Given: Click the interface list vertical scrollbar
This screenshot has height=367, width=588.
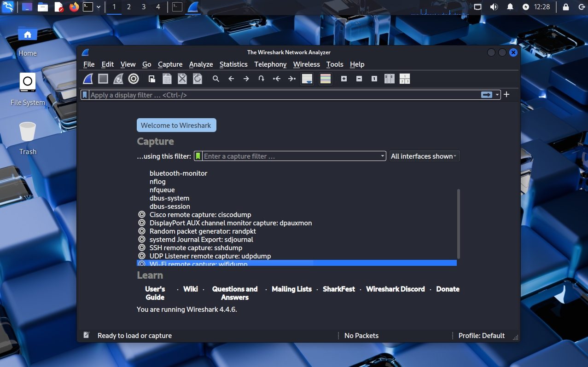Looking at the screenshot, I should [458, 223].
